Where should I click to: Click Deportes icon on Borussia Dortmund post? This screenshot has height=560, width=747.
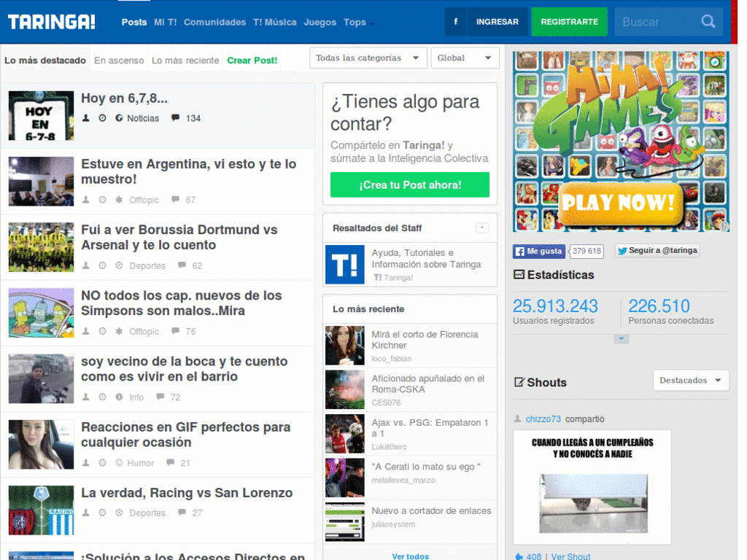(119, 265)
